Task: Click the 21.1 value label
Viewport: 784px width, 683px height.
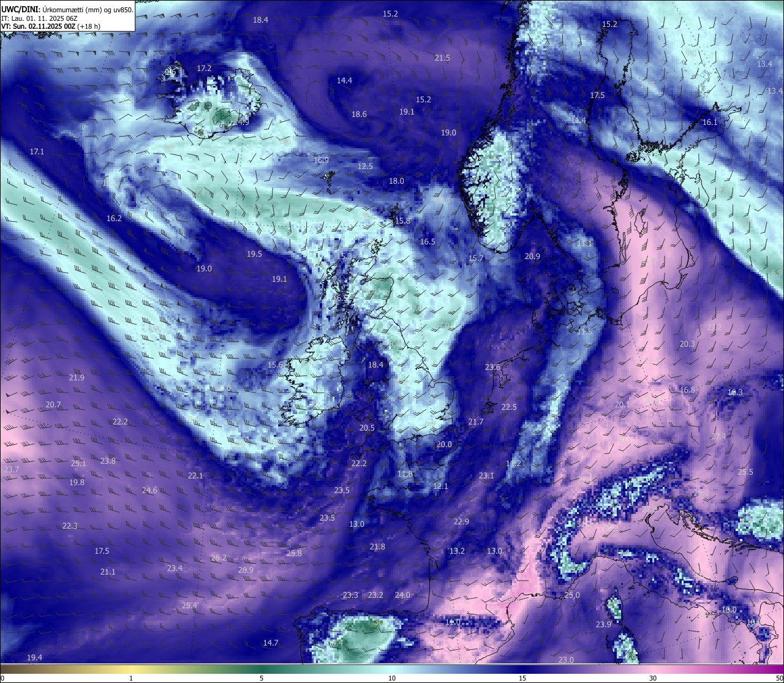Action: 108,572
